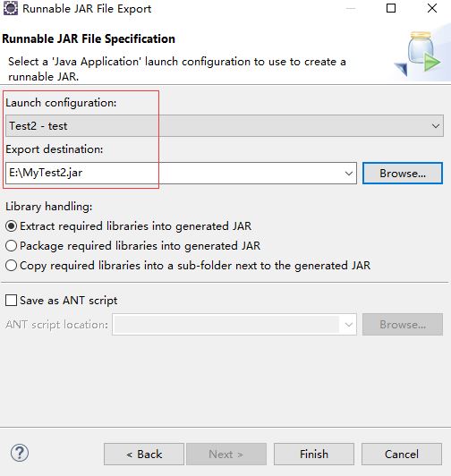Click Browse for the ANT script location

click(x=403, y=325)
